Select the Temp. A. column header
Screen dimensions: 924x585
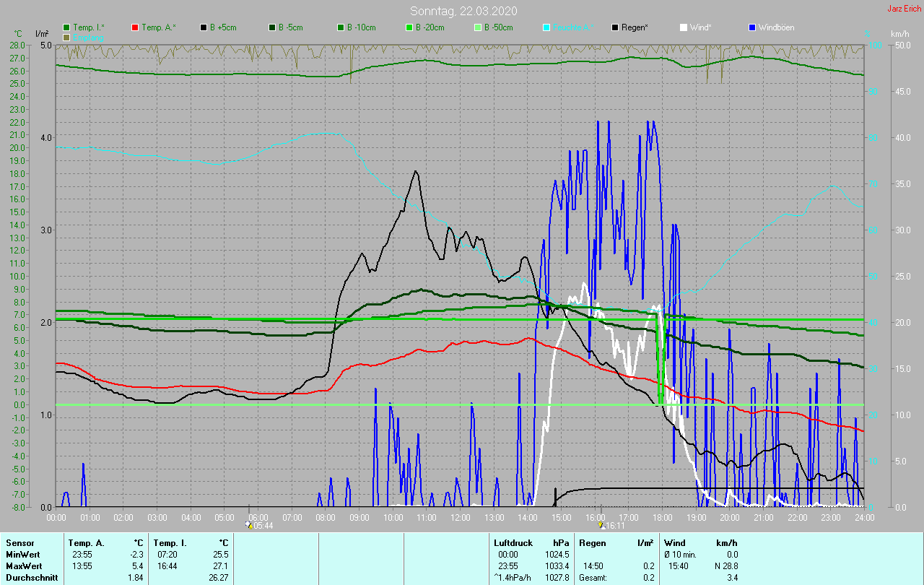[86, 542]
